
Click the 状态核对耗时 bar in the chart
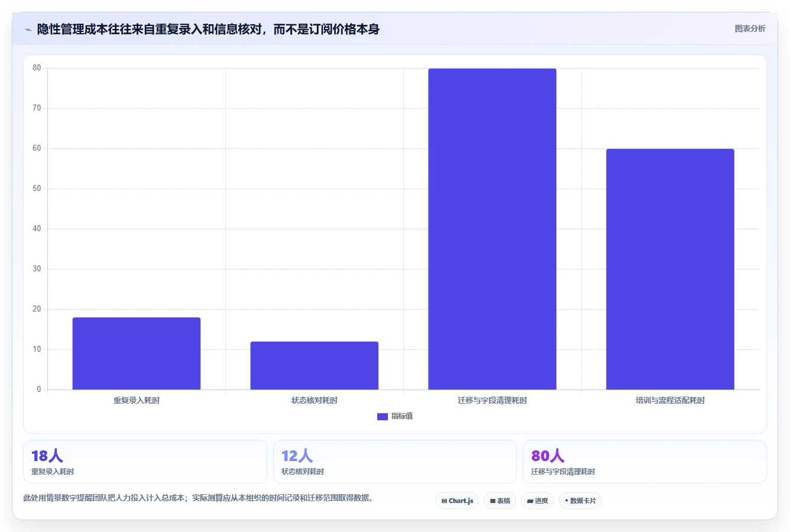coord(315,365)
